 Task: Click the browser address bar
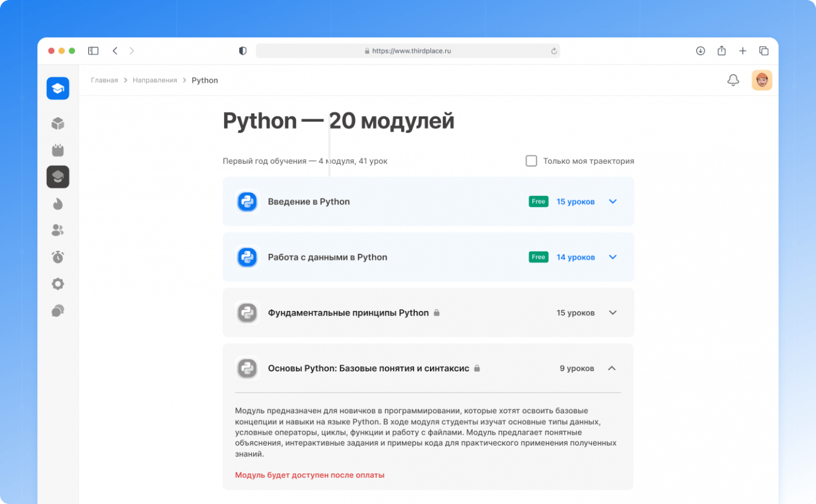(407, 51)
